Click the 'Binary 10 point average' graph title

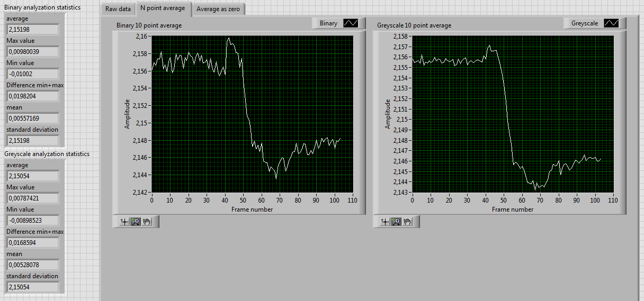click(x=149, y=25)
